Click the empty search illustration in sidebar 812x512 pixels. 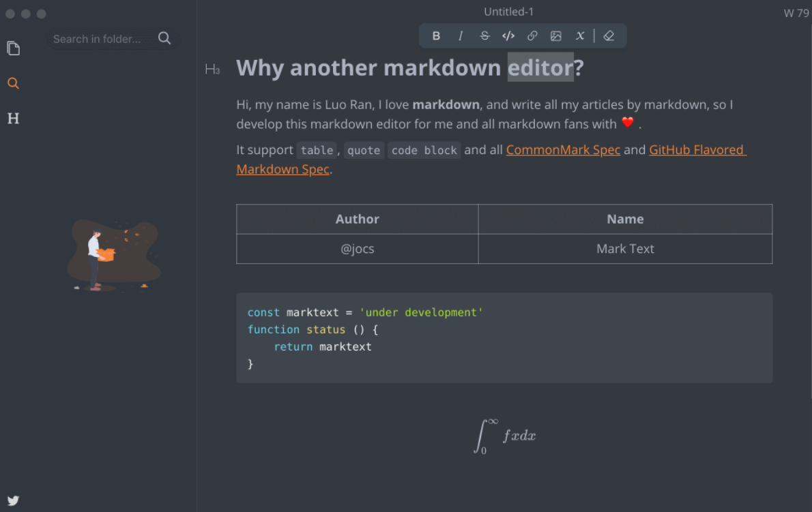[113, 256]
